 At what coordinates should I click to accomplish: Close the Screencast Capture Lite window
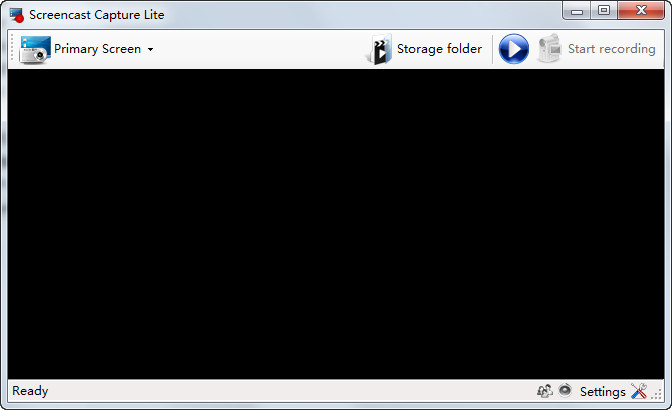coord(641,10)
